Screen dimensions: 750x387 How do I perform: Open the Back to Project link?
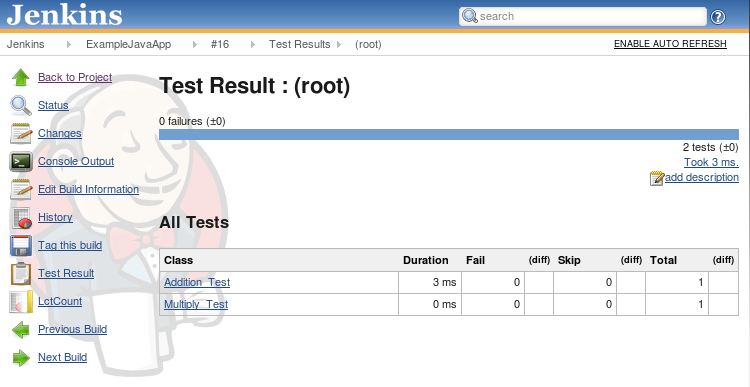pyautogui.click(x=75, y=77)
